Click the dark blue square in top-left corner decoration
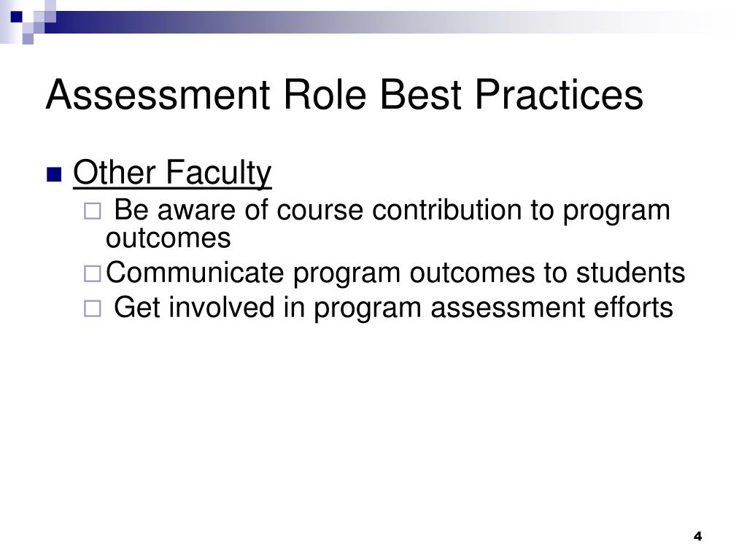The image size is (747, 560). point(17,17)
